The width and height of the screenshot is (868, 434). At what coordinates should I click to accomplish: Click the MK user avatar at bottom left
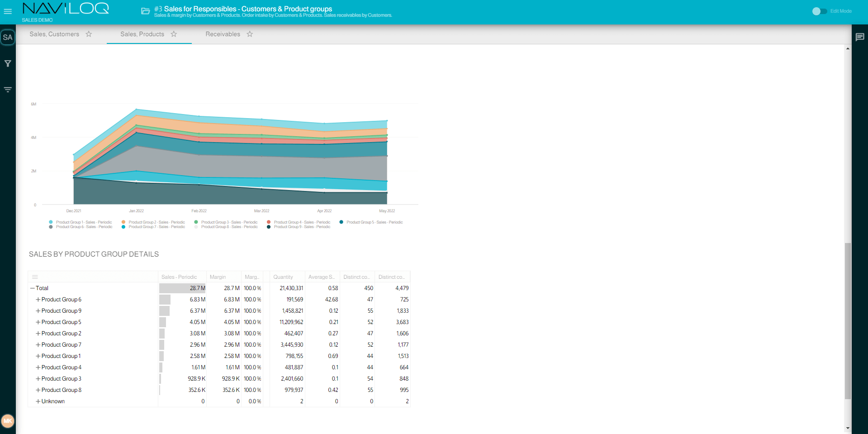coord(8,421)
